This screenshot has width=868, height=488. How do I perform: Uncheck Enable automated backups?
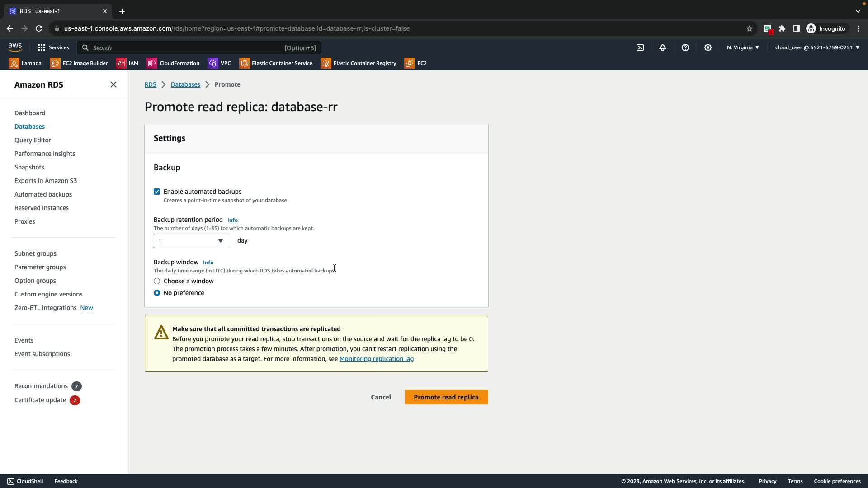pos(157,192)
